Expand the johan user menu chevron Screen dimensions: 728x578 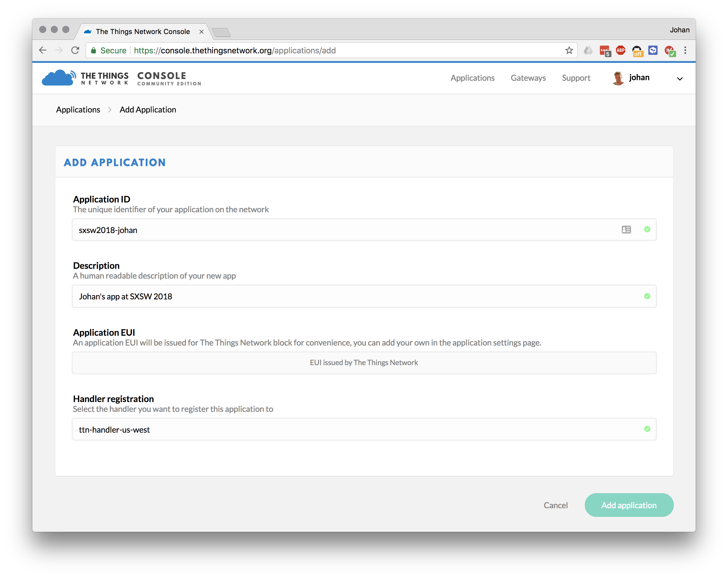tap(680, 79)
